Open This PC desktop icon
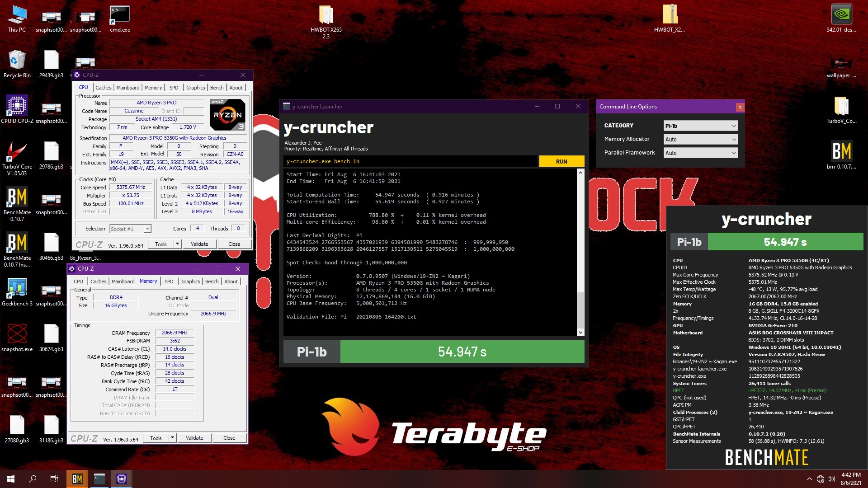Screen dimensions: 868x488 pos(17,19)
